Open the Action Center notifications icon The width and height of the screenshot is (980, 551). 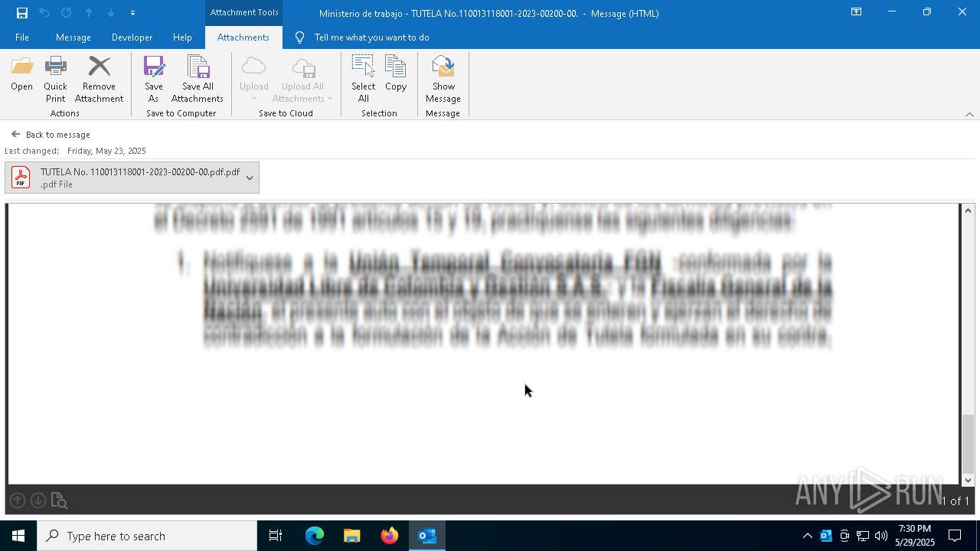(x=955, y=536)
